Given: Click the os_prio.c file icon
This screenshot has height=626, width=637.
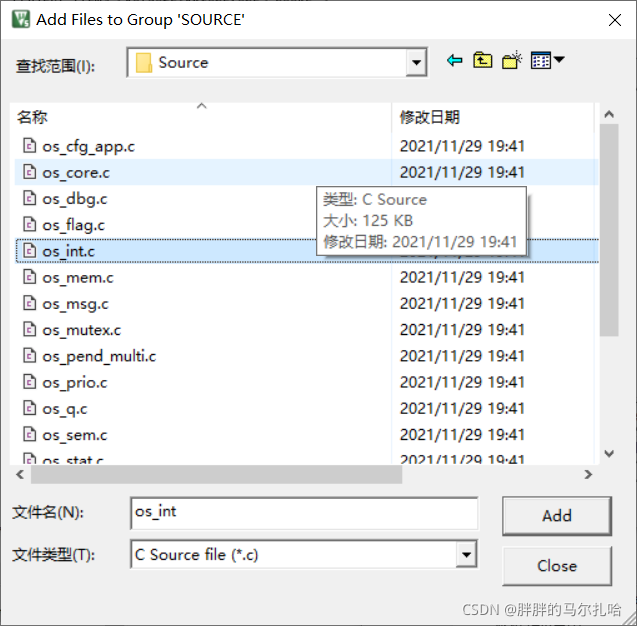Looking at the screenshot, I should 29,382.
